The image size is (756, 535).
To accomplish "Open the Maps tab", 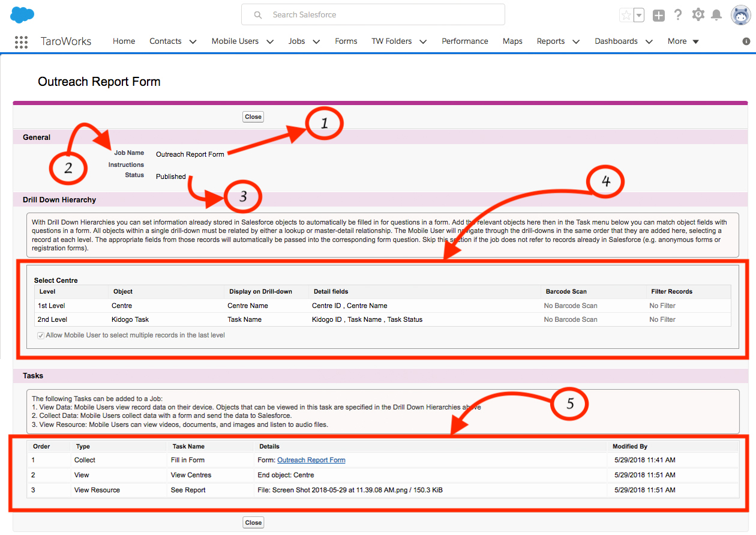I will tap(512, 41).
